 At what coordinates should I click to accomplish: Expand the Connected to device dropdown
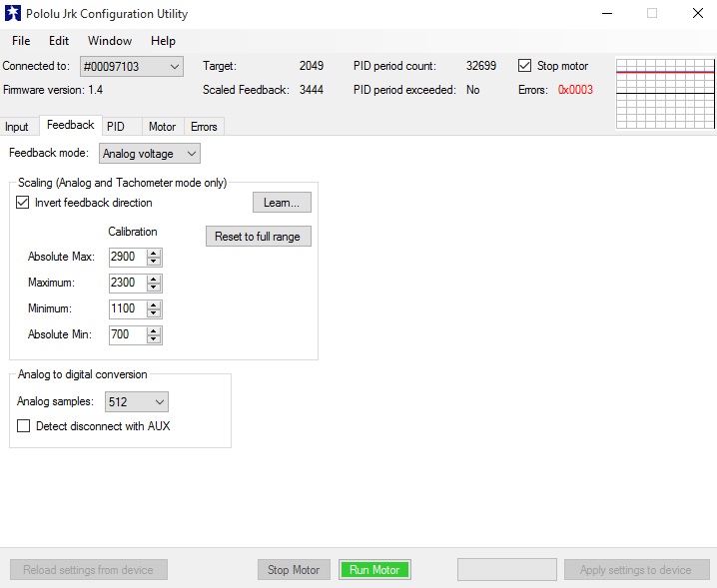coord(132,66)
